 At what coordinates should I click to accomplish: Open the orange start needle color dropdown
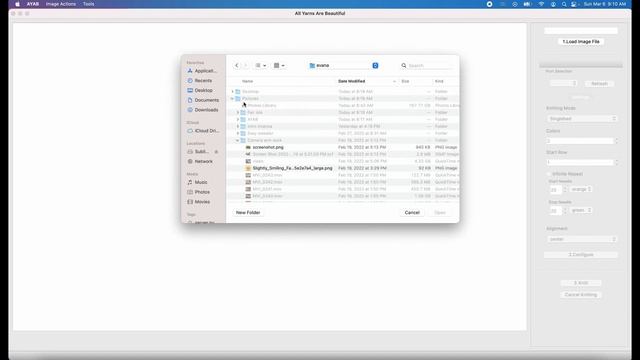(x=581, y=189)
